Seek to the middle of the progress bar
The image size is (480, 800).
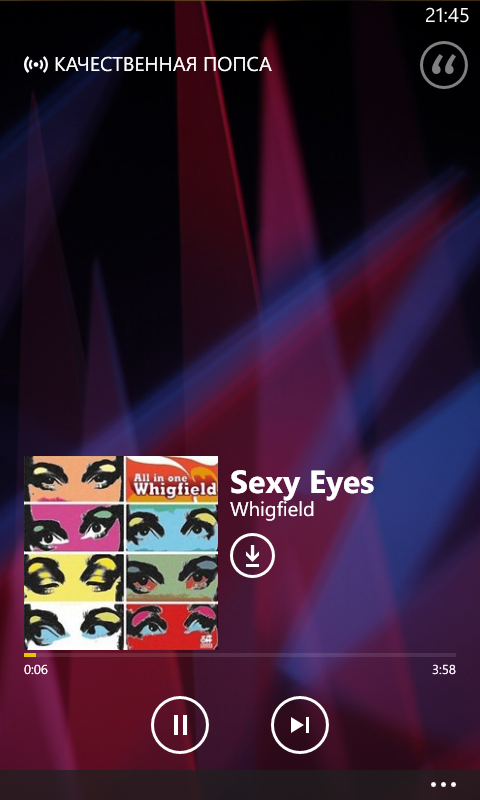point(240,655)
